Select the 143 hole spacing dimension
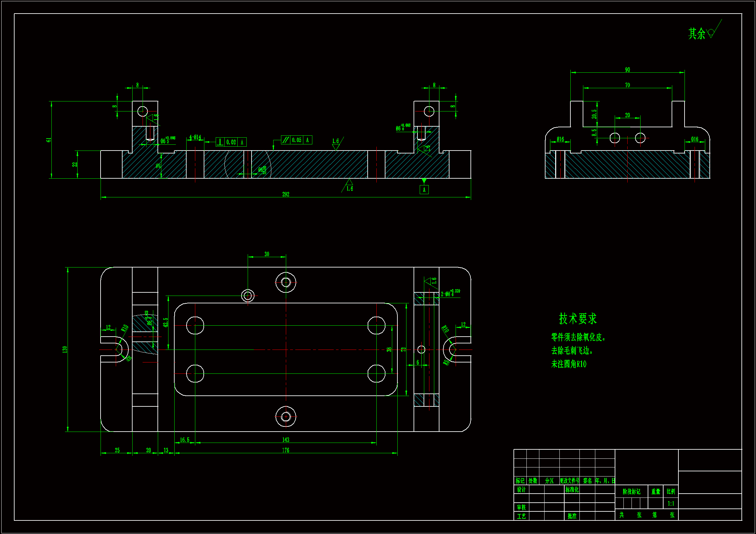 tap(286, 440)
